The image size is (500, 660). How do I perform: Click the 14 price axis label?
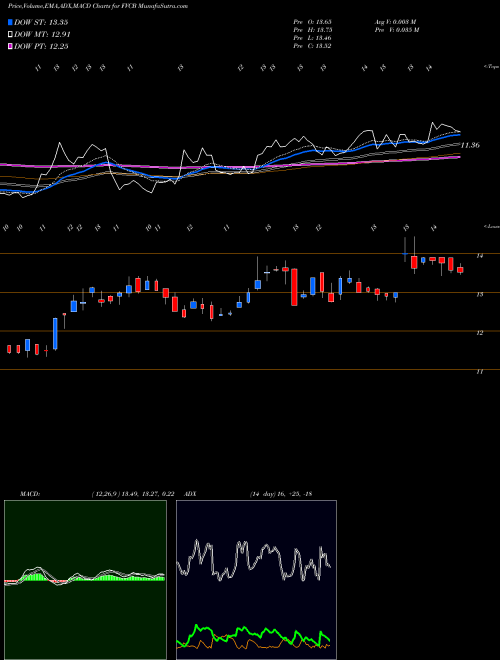pyautogui.click(x=479, y=255)
